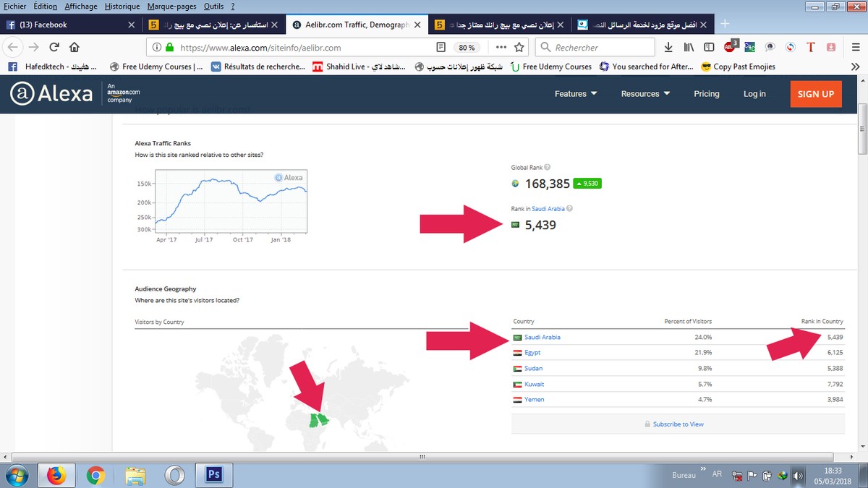Toggle the Firefox sidebar icon
The width and height of the screenshot is (868, 488).
click(710, 48)
